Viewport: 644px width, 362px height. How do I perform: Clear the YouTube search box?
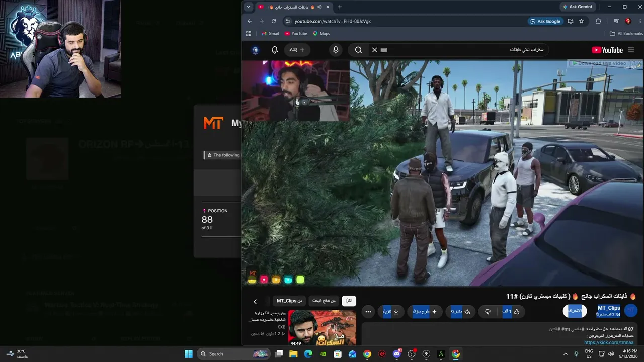point(374,50)
